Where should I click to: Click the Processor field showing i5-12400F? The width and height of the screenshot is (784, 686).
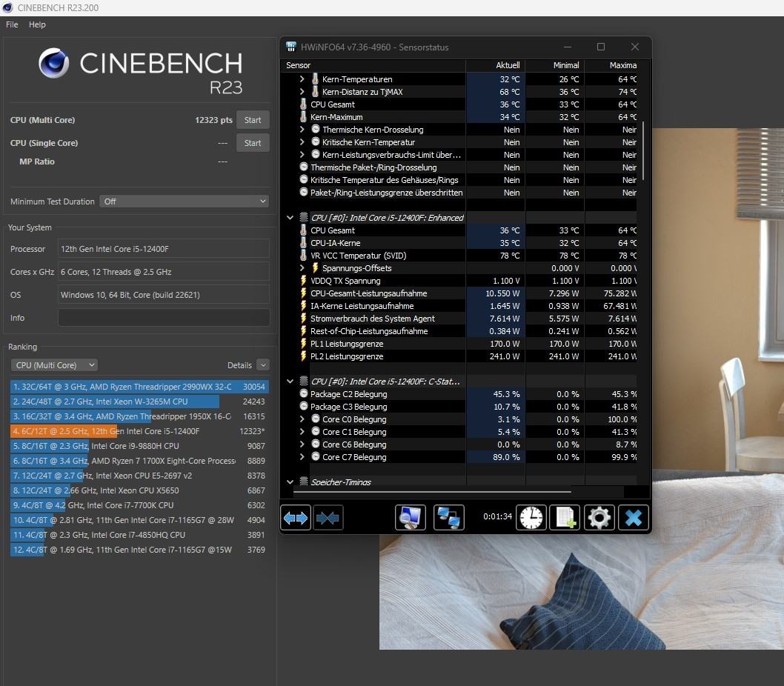(x=164, y=248)
